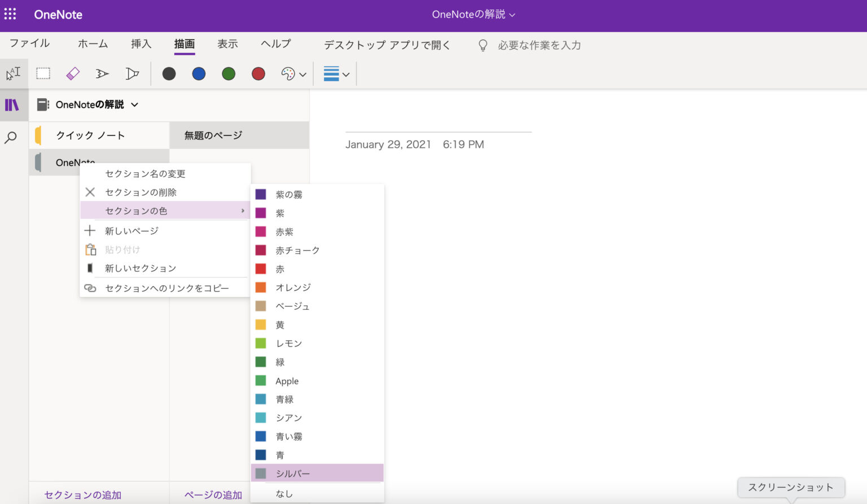Open the OneNoteの解説 title dropdown
Viewport: 867px width, 504px height.
coord(474,14)
